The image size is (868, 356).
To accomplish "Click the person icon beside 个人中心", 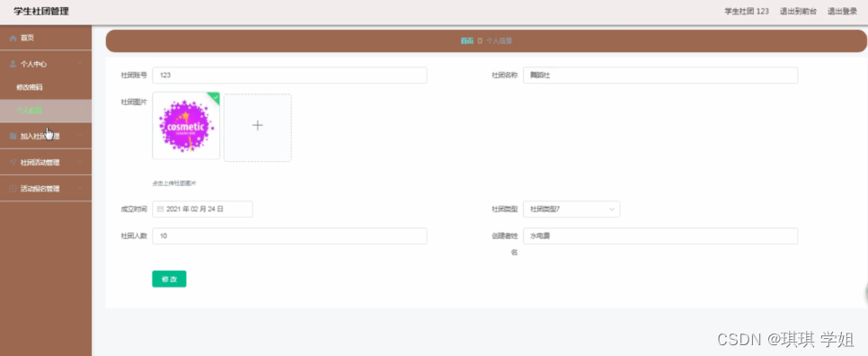I will 13,64.
